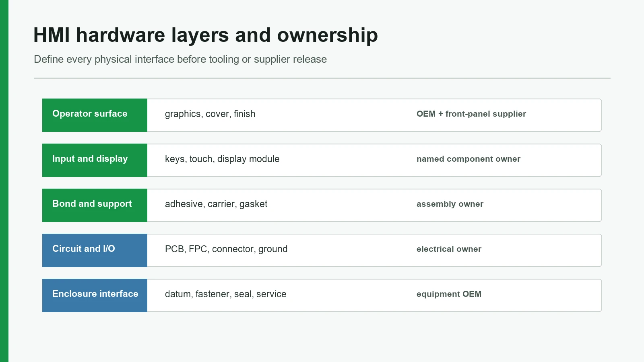Click 'named component owner' text
Image resolution: width=644 pixels, height=362 pixels.
click(469, 159)
